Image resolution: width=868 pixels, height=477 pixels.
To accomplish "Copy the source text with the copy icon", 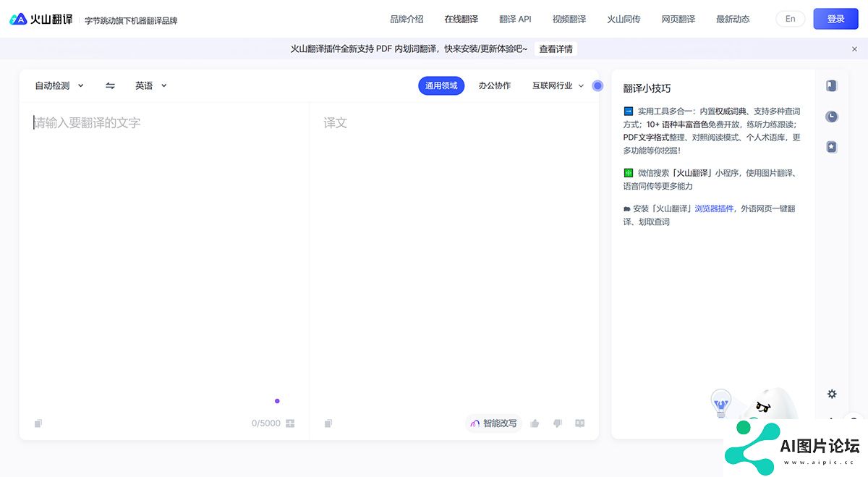I will tap(38, 423).
